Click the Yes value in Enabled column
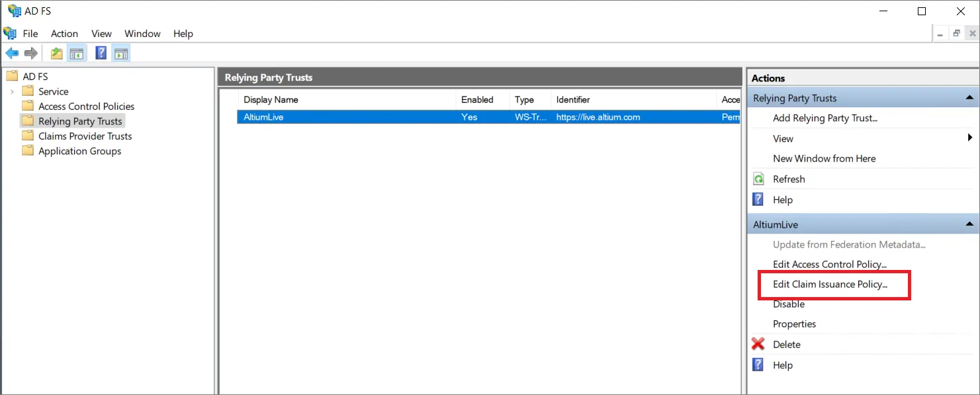The image size is (980, 395). pos(469,117)
